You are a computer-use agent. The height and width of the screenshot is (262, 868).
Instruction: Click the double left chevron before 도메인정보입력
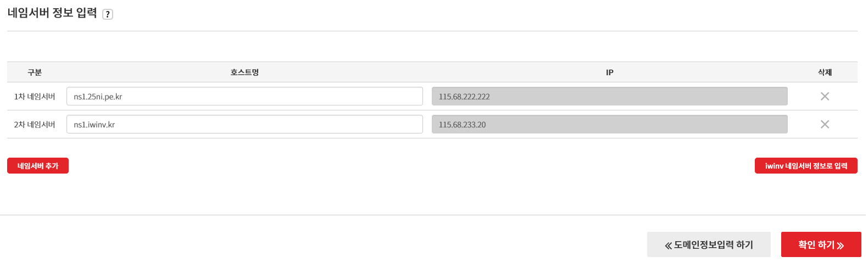tap(668, 246)
